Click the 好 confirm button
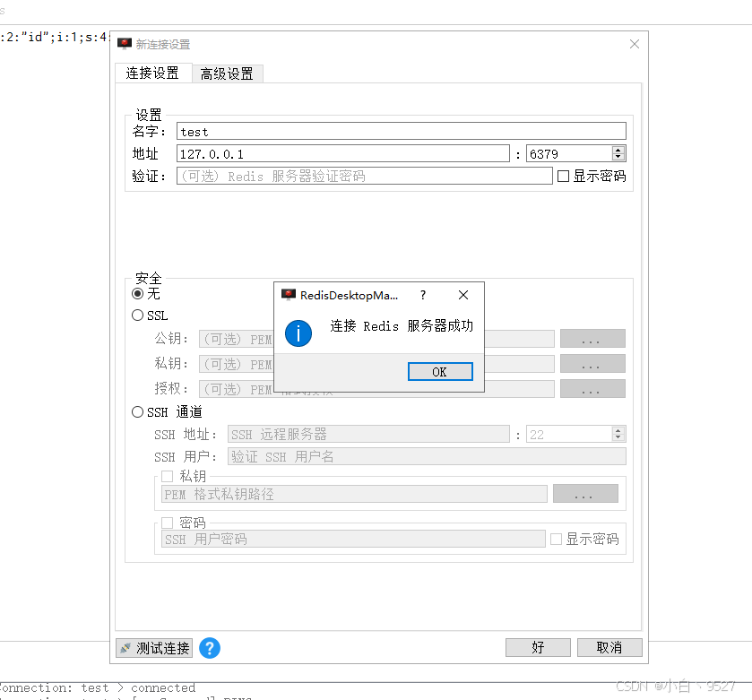 click(538, 648)
